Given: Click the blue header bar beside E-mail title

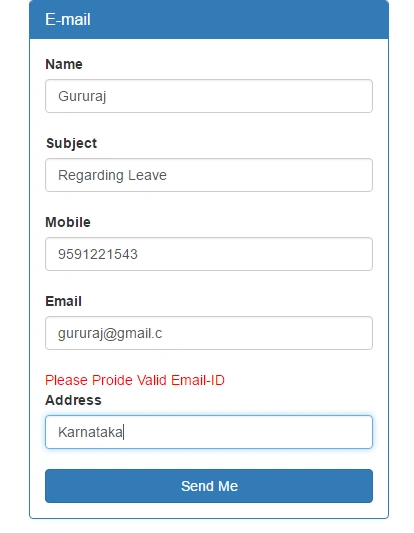Looking at the screenshot, I should [238, 19].
